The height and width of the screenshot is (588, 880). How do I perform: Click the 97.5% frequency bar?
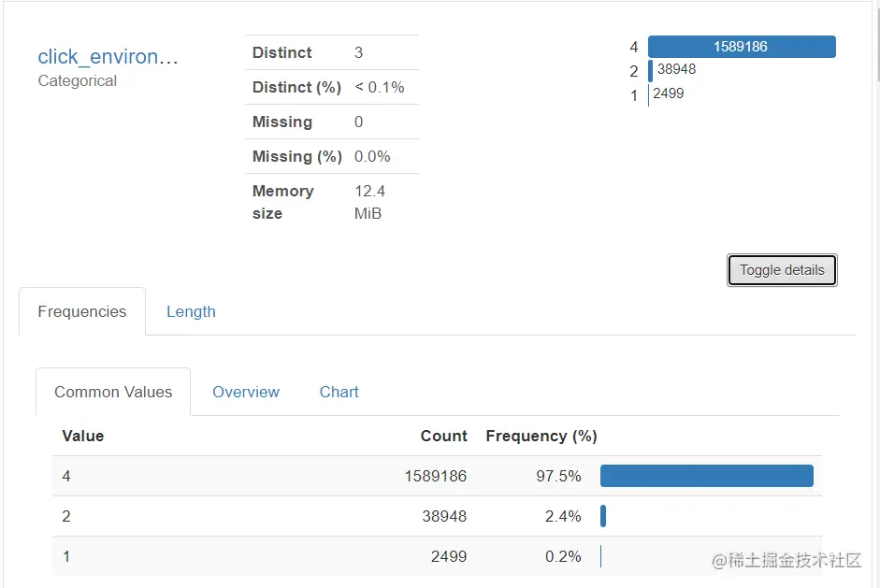706,476
